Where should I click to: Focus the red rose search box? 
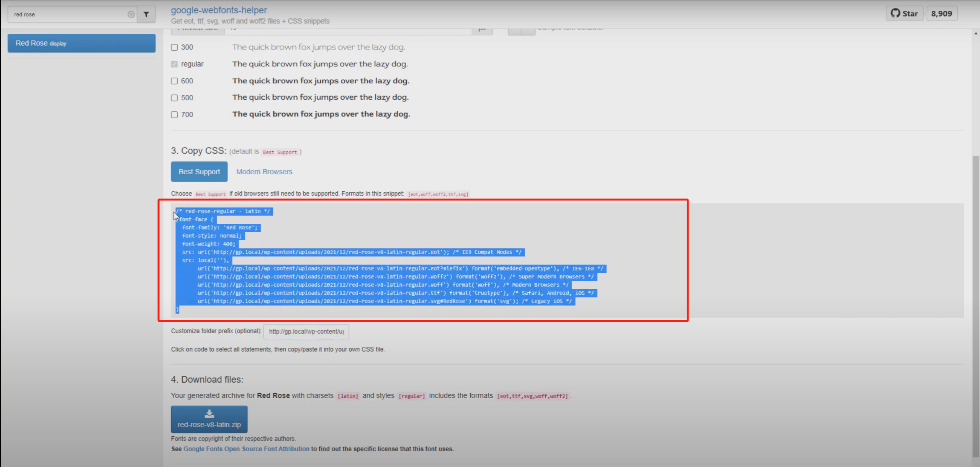(69, 15)
